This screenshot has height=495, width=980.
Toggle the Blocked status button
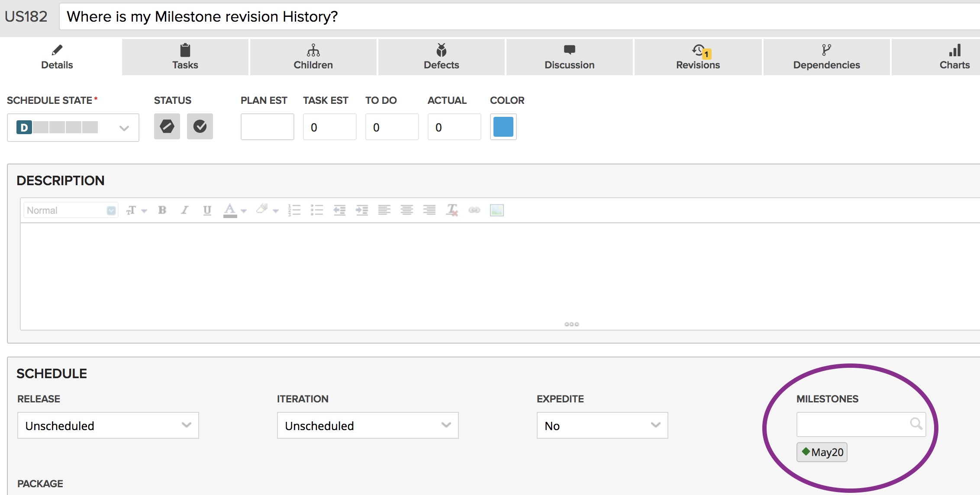coord(167,127)
